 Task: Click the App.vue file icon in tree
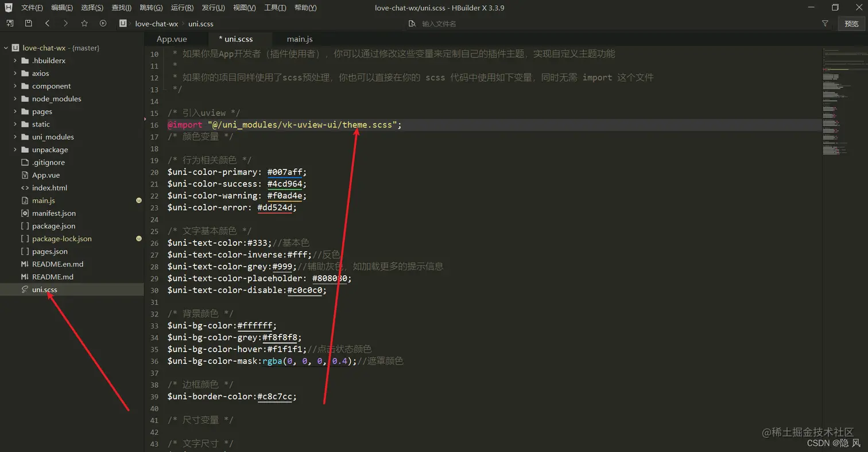point(25,175)
